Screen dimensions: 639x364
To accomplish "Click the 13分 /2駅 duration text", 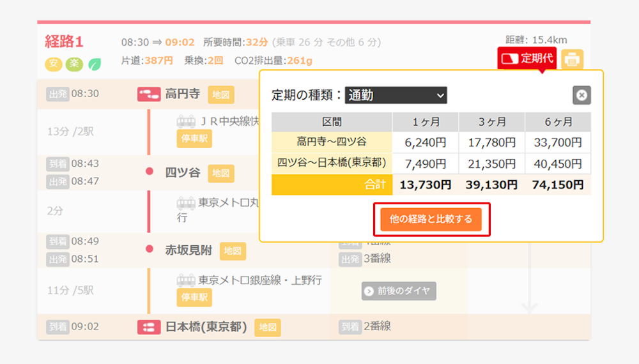I will coord(70,132).
